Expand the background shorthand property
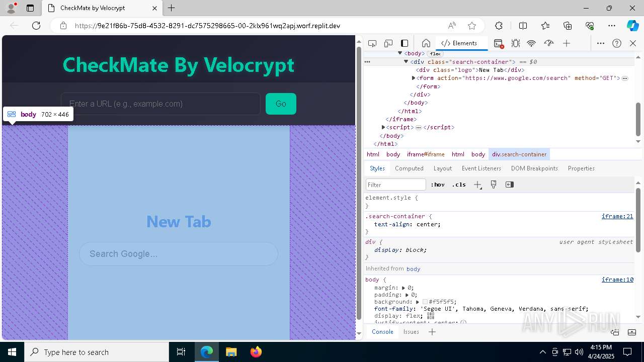 [x=418, y=302]
